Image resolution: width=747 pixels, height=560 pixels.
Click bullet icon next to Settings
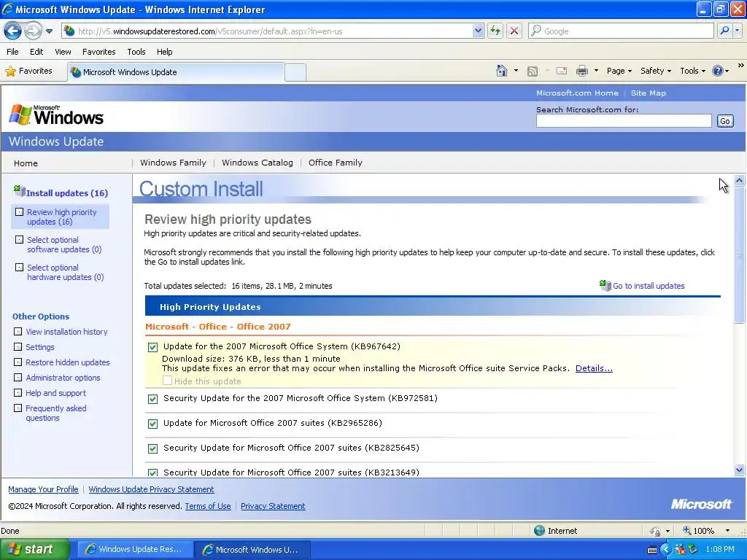pyautogui.click(x=18, y=346)
